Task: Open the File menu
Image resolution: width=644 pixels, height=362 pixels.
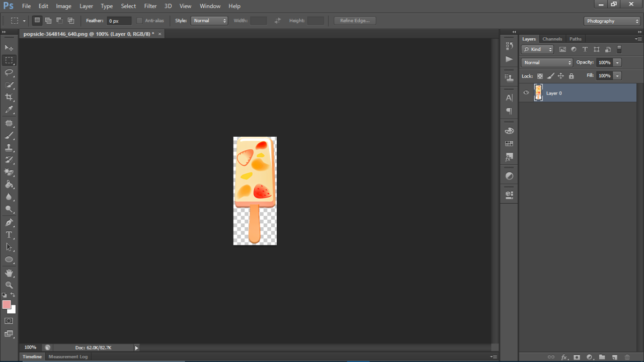Action: (x=27, y=6)
